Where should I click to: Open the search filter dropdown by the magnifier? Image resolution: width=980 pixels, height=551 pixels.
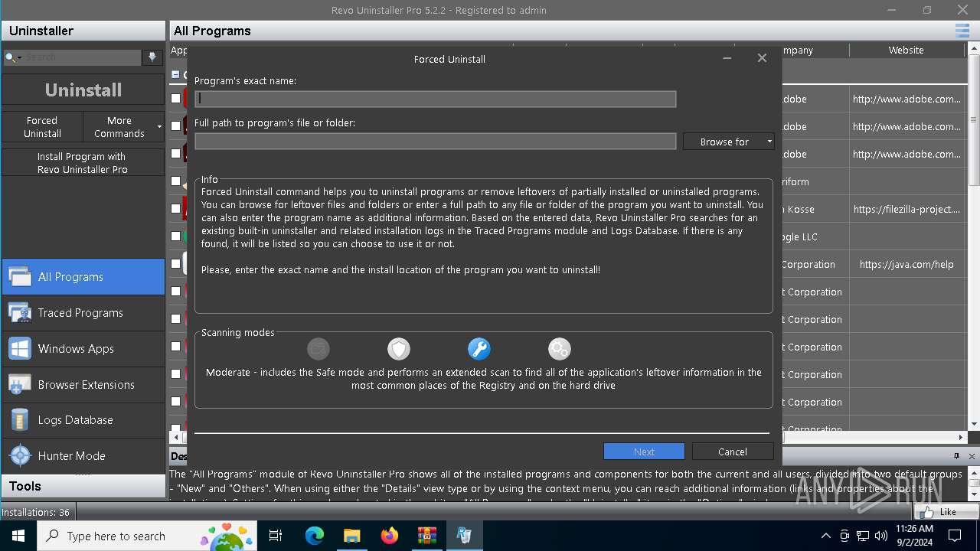12,57
